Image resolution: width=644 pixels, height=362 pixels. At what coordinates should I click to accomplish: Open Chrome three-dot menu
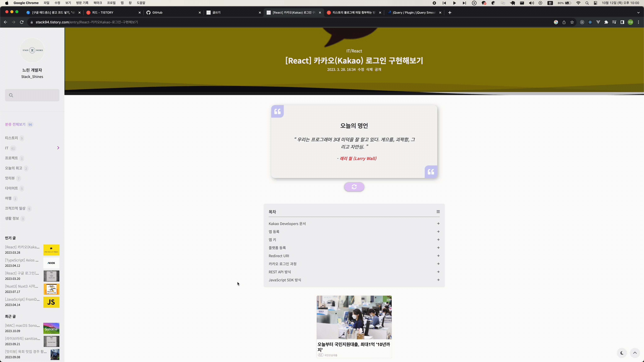pos(638,22)
